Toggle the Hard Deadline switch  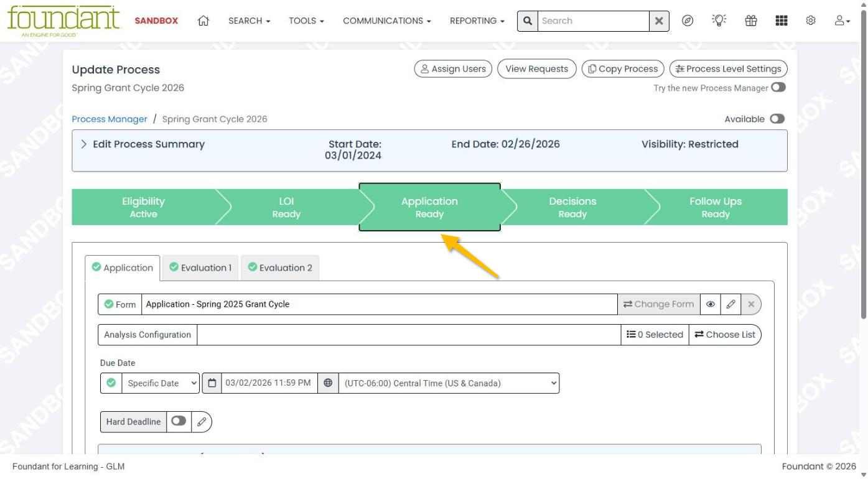coord(179,421)
